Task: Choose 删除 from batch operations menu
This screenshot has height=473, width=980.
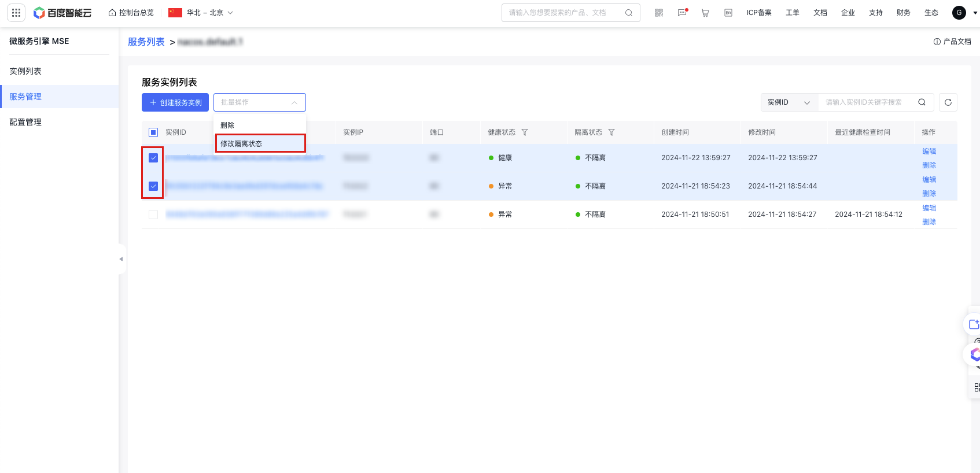Action: point(260,125)
